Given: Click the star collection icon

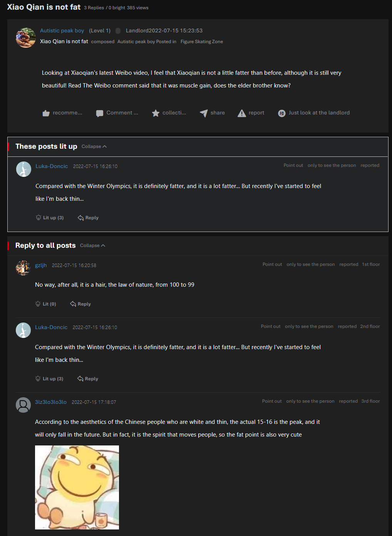Looking at the screenshot, I should point(156,113).
